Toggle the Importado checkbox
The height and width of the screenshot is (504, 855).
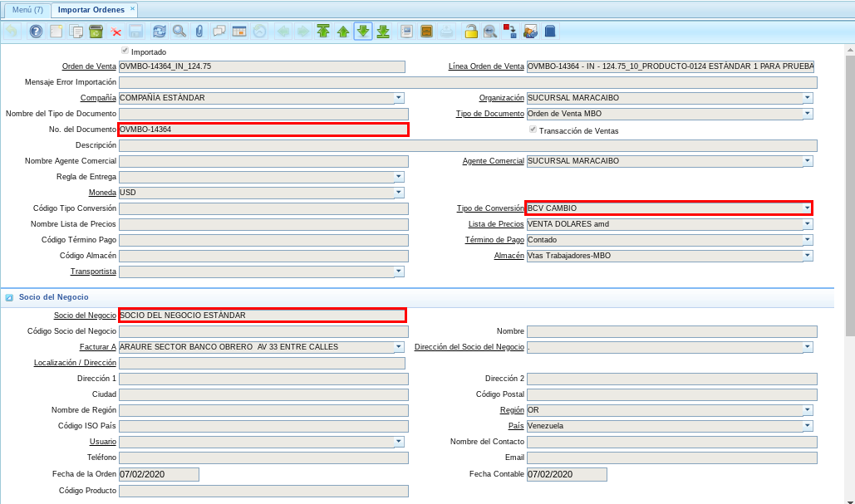pyautogui.click(x=125, y=51)
